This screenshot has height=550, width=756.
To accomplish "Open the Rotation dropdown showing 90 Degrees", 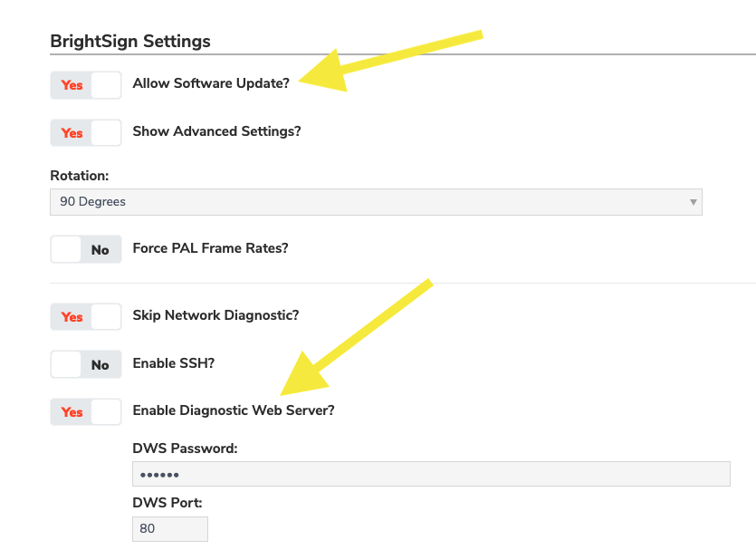I will (x=376, y=202).
